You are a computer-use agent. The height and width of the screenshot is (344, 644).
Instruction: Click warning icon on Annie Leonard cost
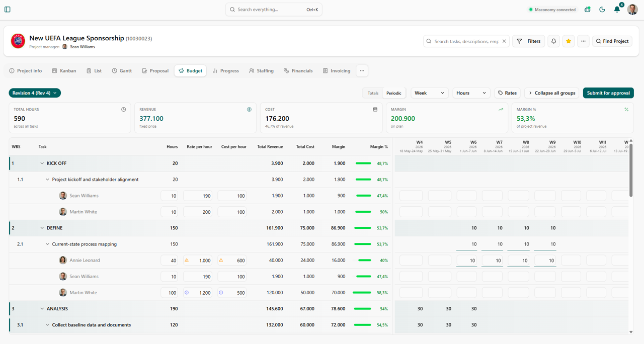(x=221, y=261)
